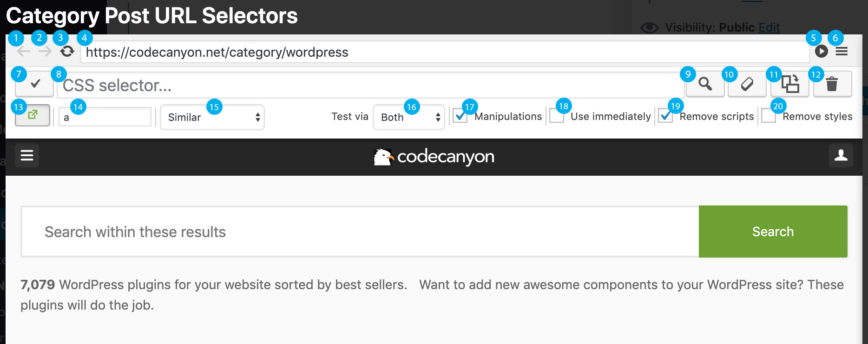Click the checkmark button to use selector
Viewport: 868px width, 344px height.
[35, 84]
